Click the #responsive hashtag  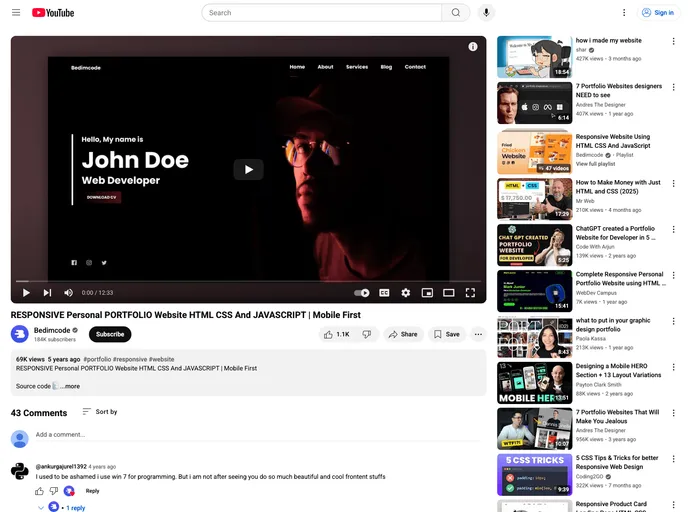130,359
